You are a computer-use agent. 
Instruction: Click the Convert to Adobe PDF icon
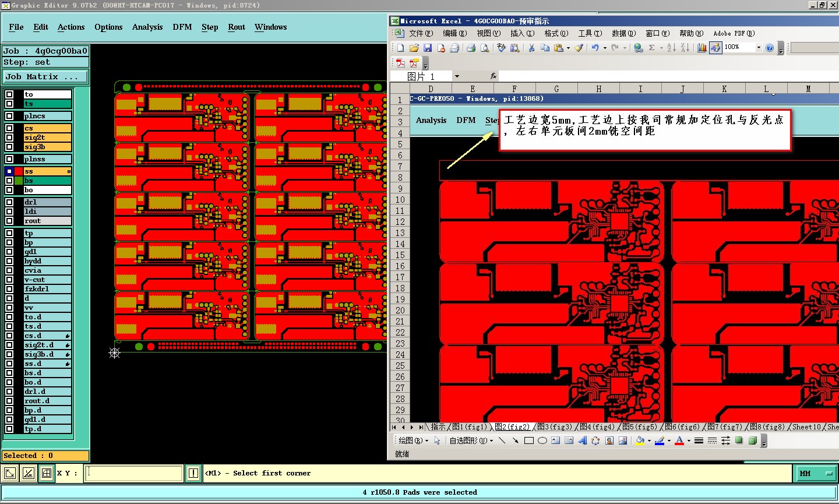click(400, 63)
